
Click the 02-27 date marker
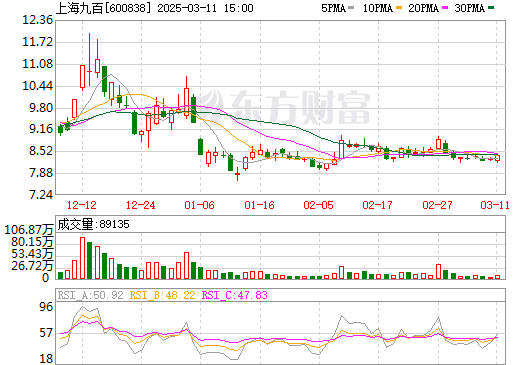coord(437,205)
